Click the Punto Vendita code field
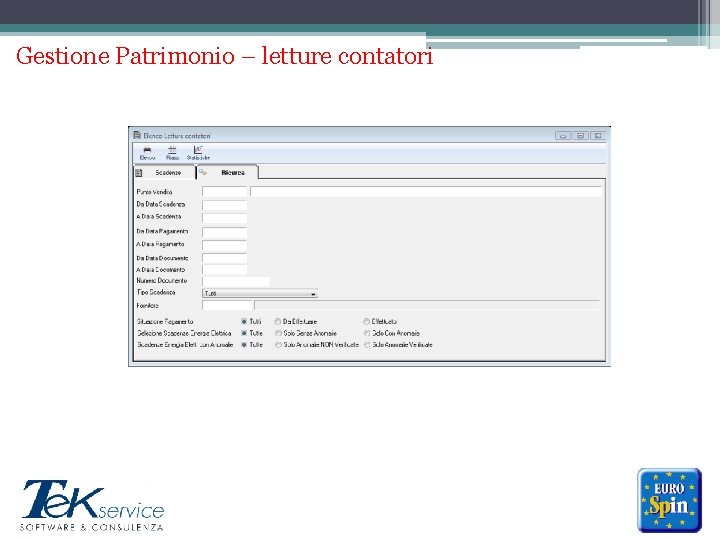Viewport: 720px width, 540px height. pos(225,191)
